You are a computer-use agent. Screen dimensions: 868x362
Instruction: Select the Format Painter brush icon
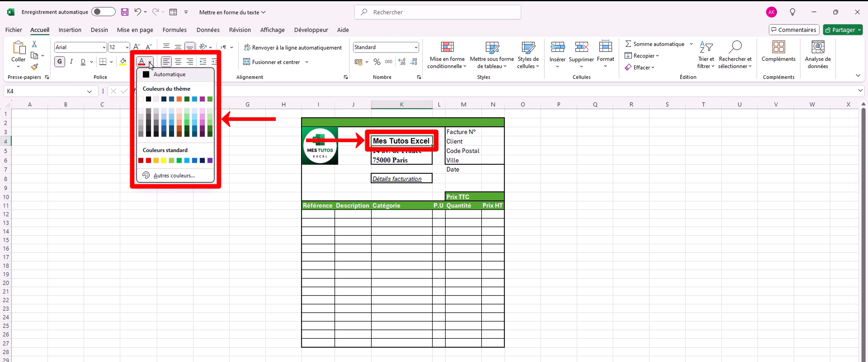(34, 67)
